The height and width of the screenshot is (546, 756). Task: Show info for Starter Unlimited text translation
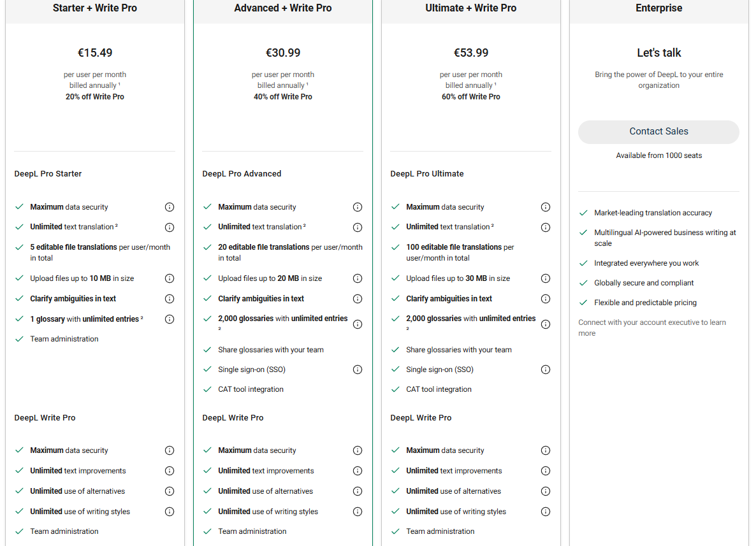point(169,227)
